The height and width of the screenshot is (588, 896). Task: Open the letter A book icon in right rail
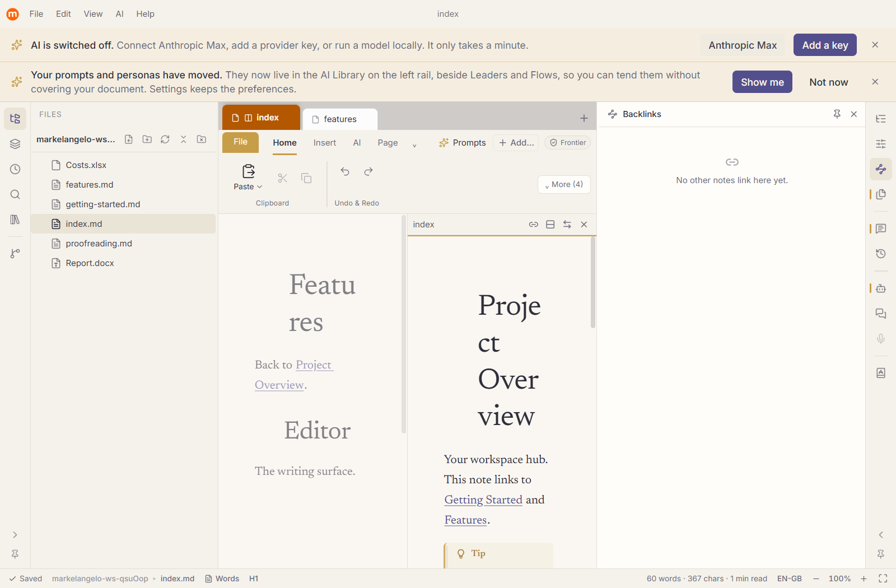coord(881,373)
